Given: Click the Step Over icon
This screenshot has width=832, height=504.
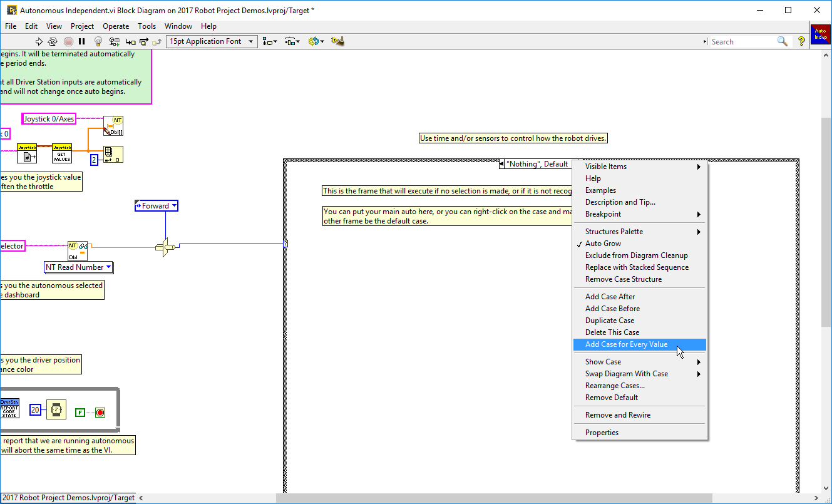Looking at the screenshot, I should 143,41.
